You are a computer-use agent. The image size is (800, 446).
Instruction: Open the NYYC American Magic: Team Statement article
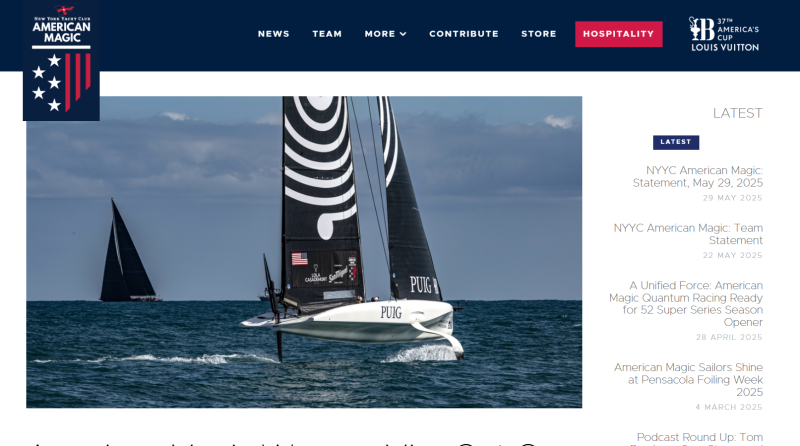click(688, 234)
